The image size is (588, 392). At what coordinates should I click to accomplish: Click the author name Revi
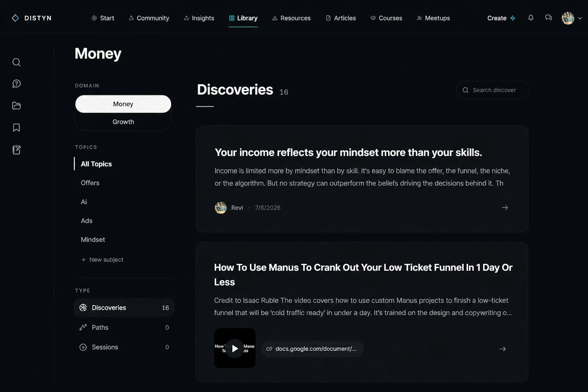[x=237, y=208]
